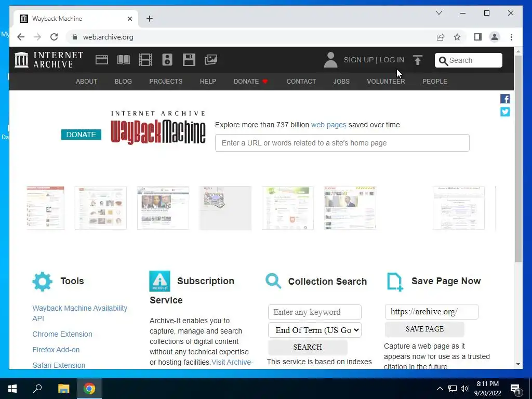Open the news thumbnail with politicians' photo
Viewport: 532px width, 399px height.
click(163, 208)
